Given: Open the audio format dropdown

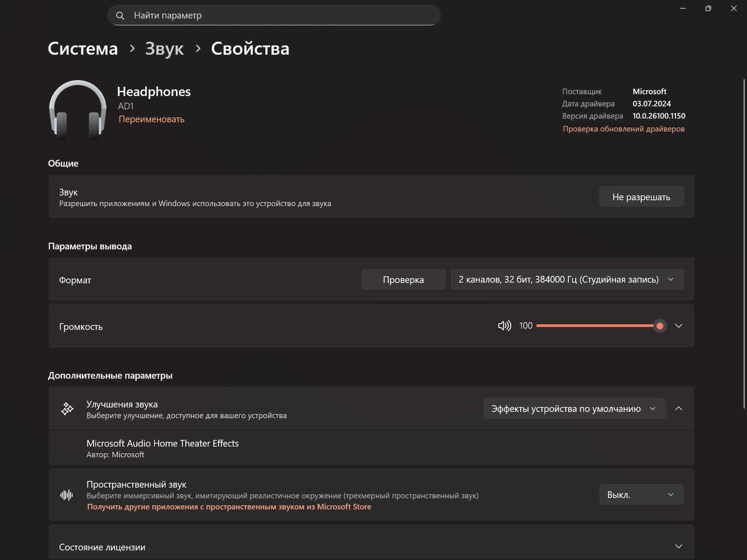Looking at the screenshot, I should pyautogui.click(x=567, y=279).
